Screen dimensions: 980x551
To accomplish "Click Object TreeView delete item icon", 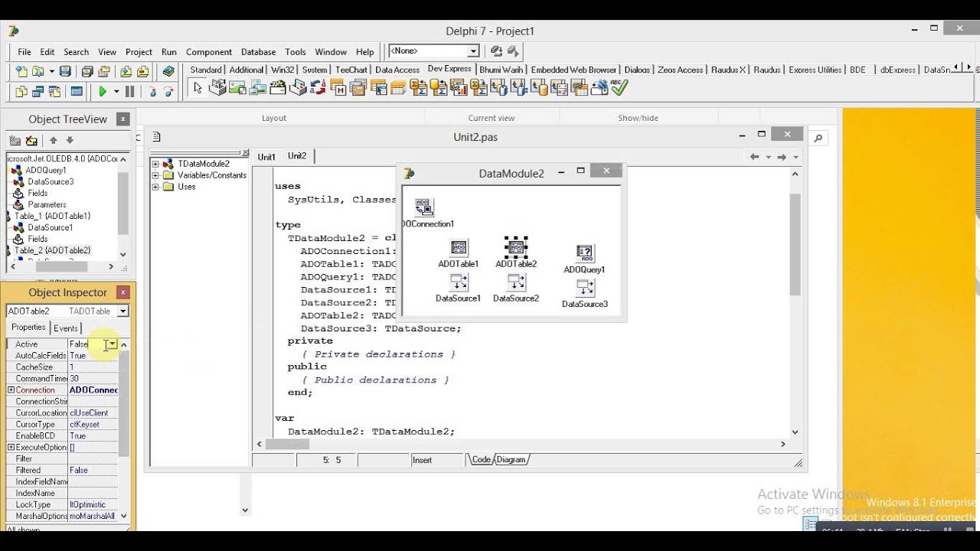I will [x=31, y=141].
